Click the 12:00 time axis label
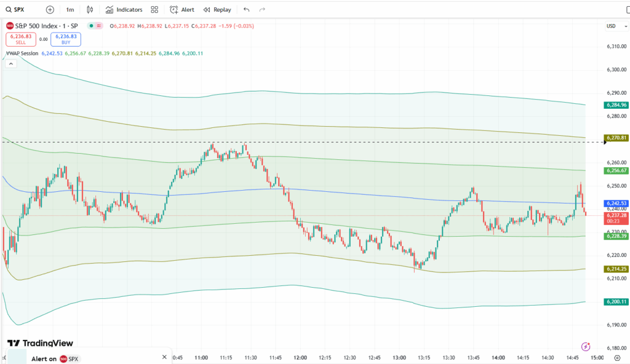The image size is (630, 364). tap(300, 358)
